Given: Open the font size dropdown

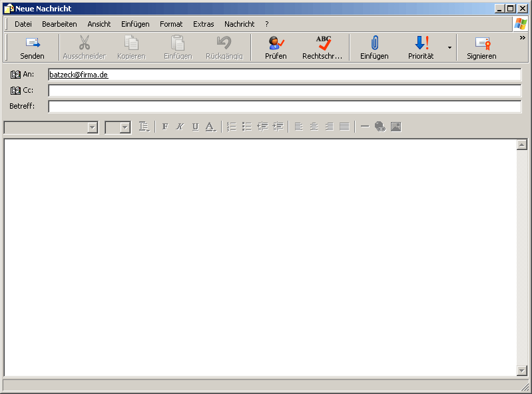Looking at the screenshot, I should (125, 127).
